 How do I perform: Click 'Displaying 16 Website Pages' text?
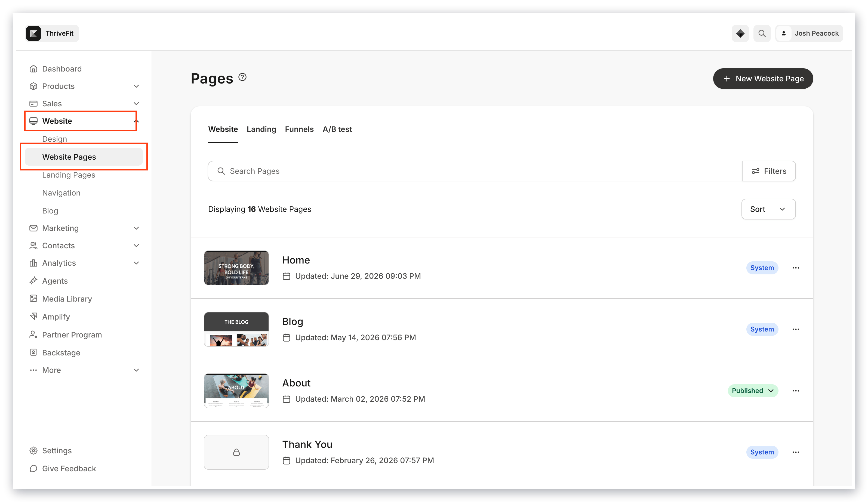[259, 209]
